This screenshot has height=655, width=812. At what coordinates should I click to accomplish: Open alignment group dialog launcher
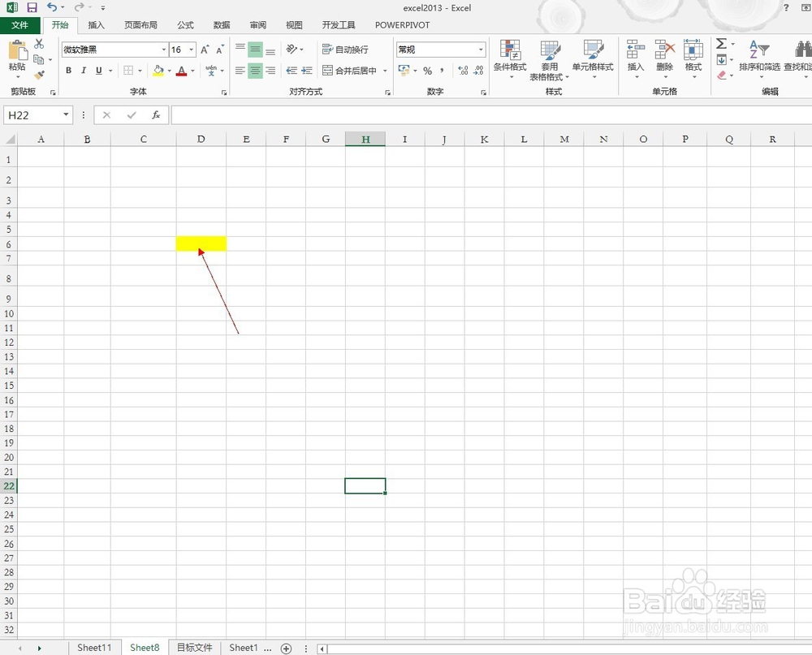coord(387,93)
